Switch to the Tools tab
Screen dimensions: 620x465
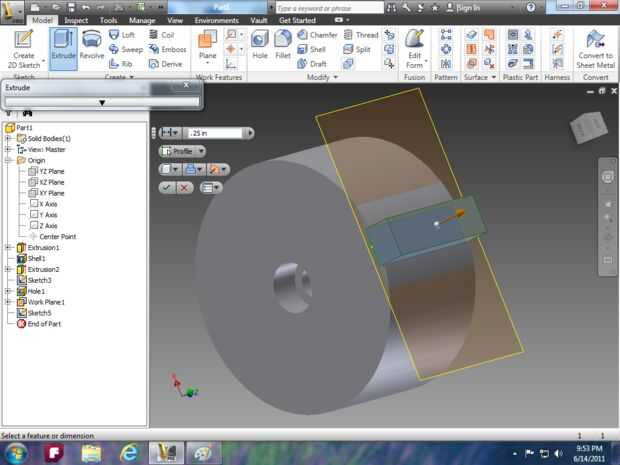tap(108, 20)
